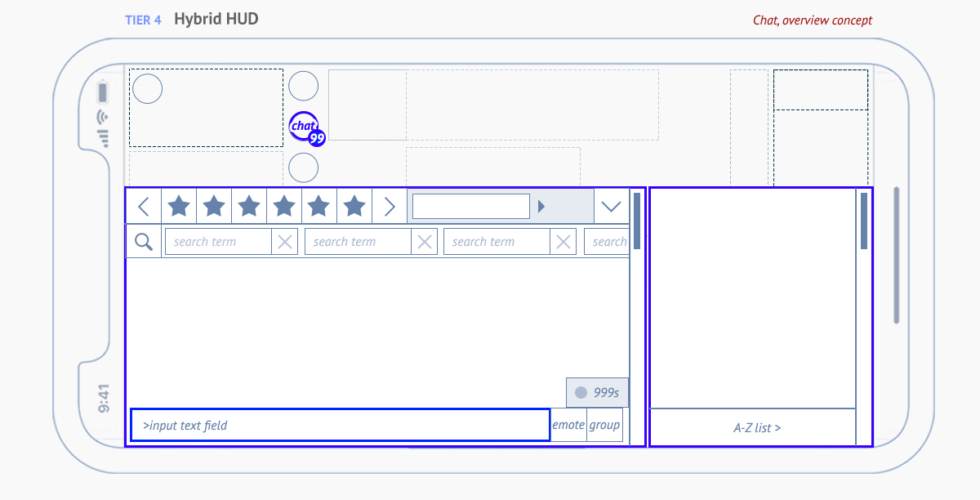
Task: Click the battery status icon
Action: point(102,91)
